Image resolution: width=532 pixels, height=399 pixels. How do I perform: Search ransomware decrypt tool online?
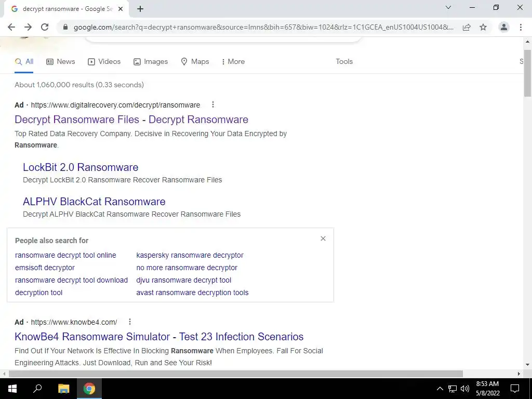tap(65, 255)
